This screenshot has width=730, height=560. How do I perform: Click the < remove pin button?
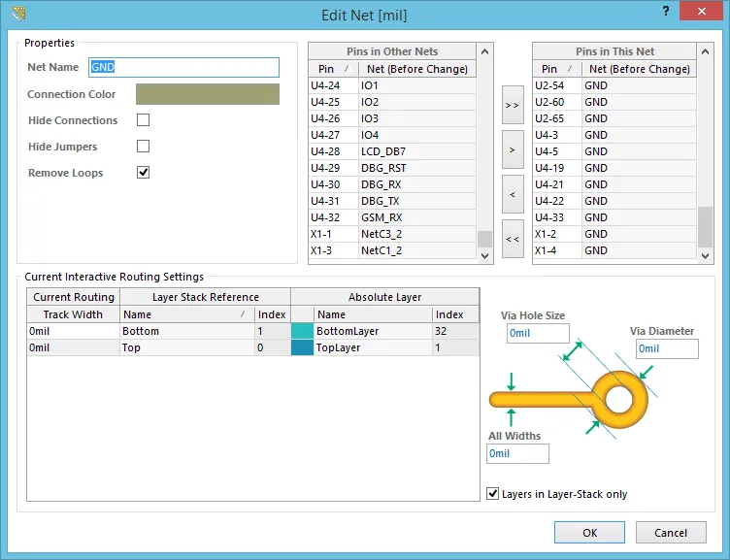[513, 194]
